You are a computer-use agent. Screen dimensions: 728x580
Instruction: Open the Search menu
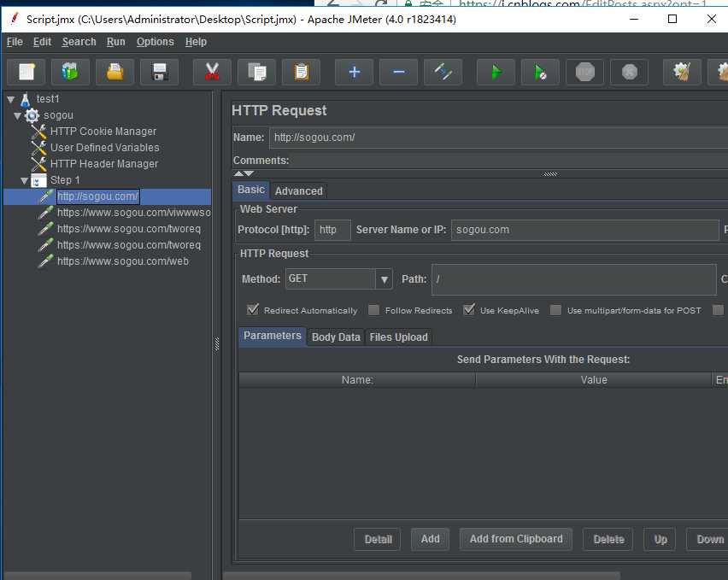click(79, 42)
